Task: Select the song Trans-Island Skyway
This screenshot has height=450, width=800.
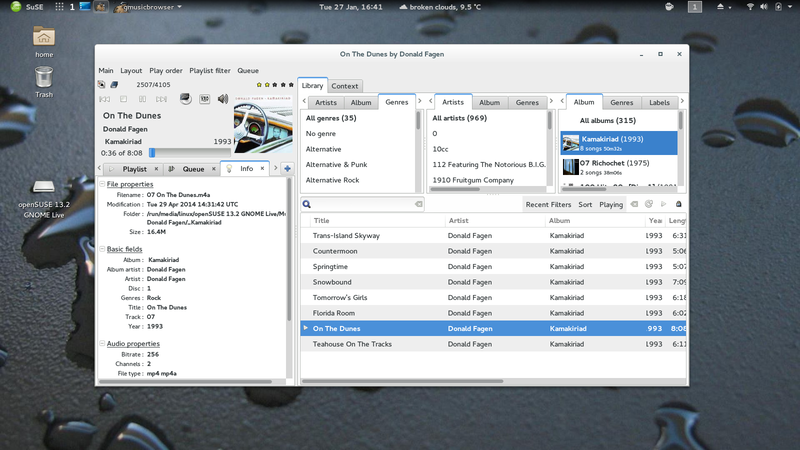Action: (493, 236)
